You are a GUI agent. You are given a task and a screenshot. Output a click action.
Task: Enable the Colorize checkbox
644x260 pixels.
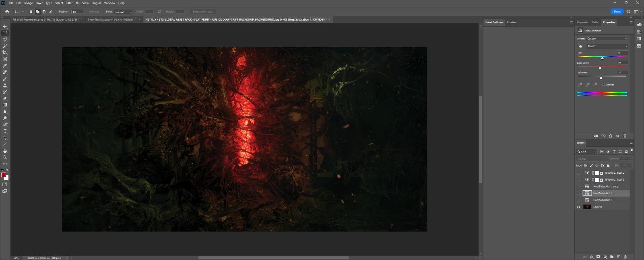(603, 85)
